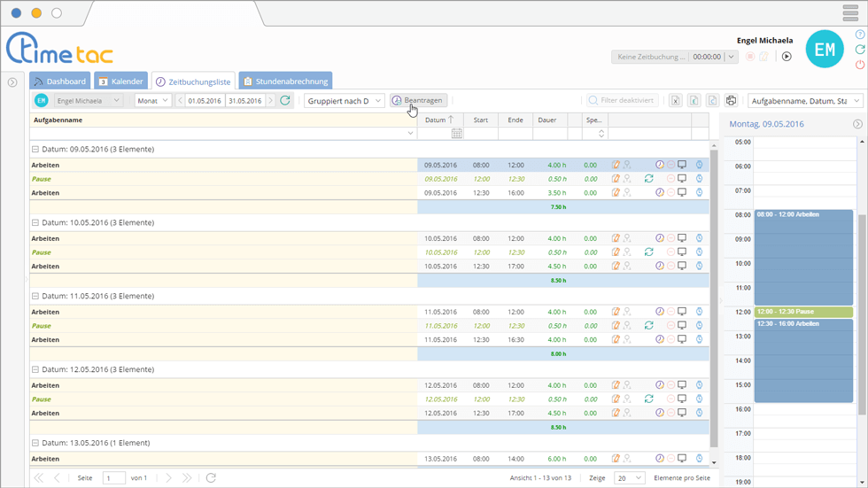The width and height of the screenshot is (868, 488).
Task: Click the refresh icon next to the date range
Action: pyautogui.click(x=285, y=101)
